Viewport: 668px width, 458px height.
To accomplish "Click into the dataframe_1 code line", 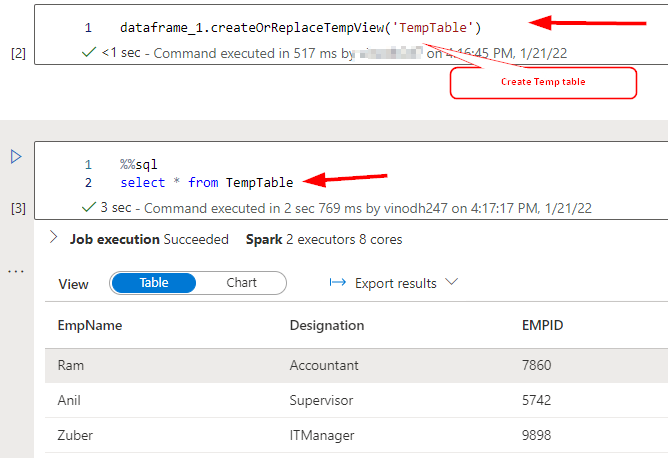I will point(300,26).
